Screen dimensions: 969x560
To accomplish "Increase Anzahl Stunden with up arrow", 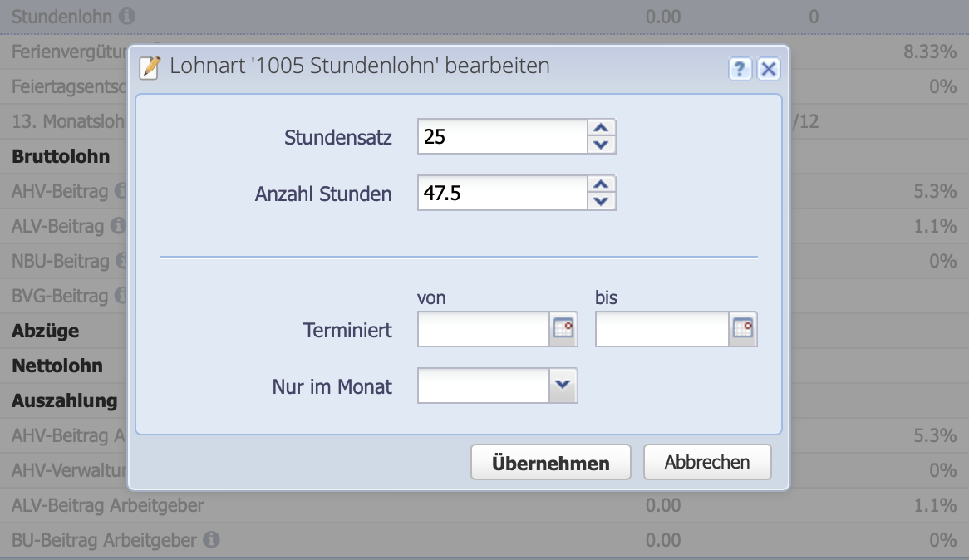I will point(602,184).
